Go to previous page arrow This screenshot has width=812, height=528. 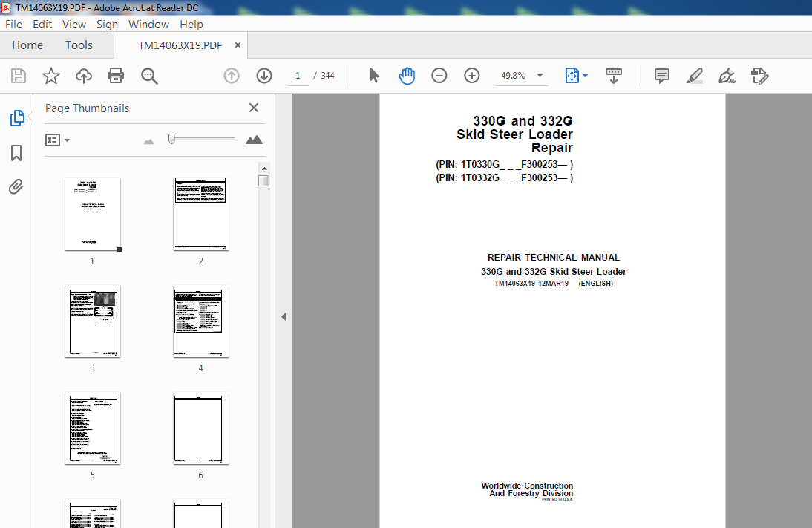(232, 76)
